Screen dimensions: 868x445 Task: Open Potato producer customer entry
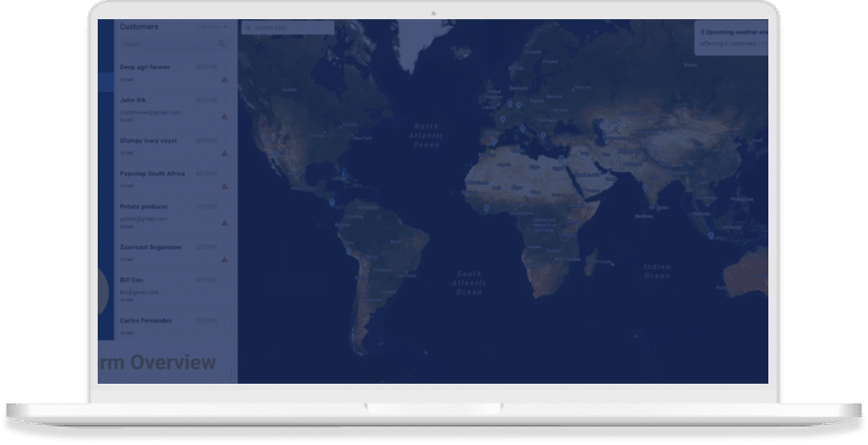click(175, 216)
